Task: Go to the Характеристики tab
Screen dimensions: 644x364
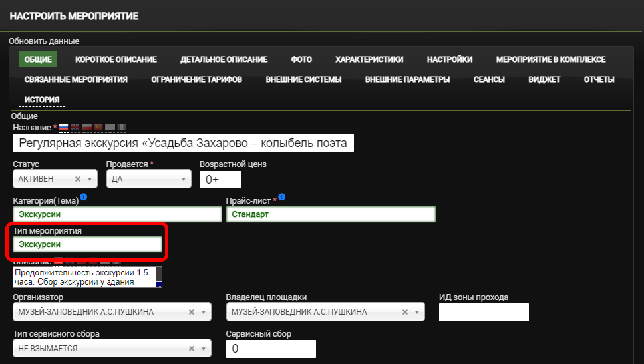Action: pyautogui.click(x=369, y=59)
